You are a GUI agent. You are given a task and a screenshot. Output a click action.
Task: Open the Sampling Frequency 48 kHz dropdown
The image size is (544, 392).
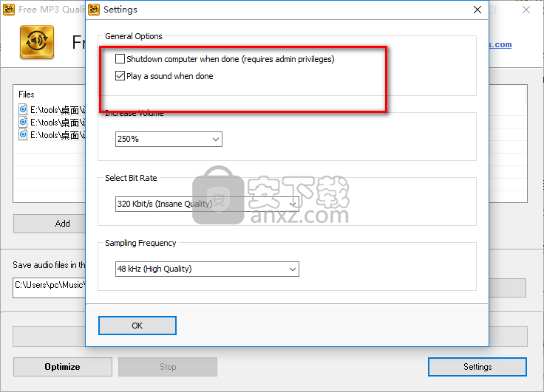click(207, 269)
